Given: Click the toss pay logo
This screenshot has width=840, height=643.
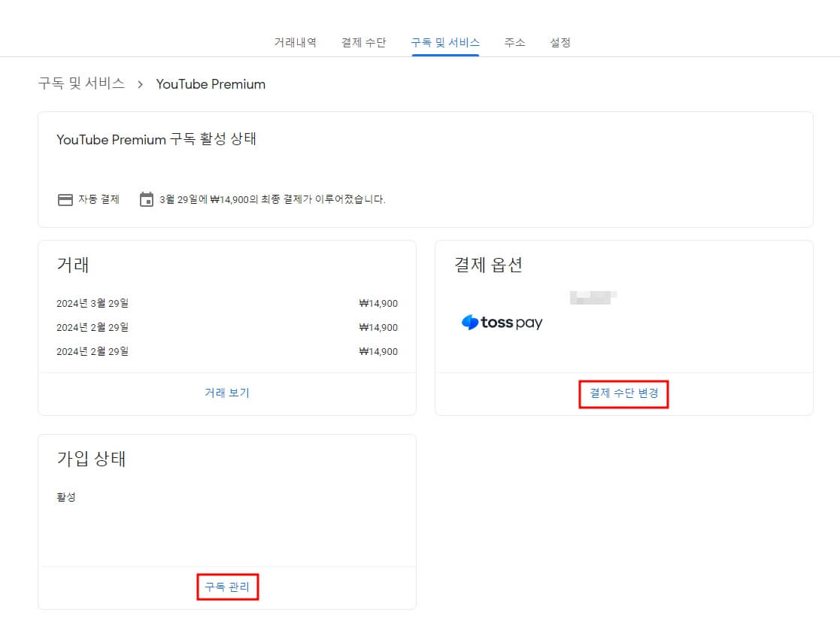Looking at the screenshot, I should click(x=502, y=322).
